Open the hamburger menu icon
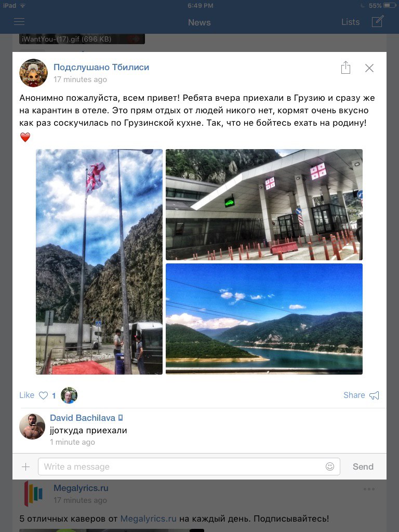This screenshot has width=399, height=532. [x=19, y=22]
